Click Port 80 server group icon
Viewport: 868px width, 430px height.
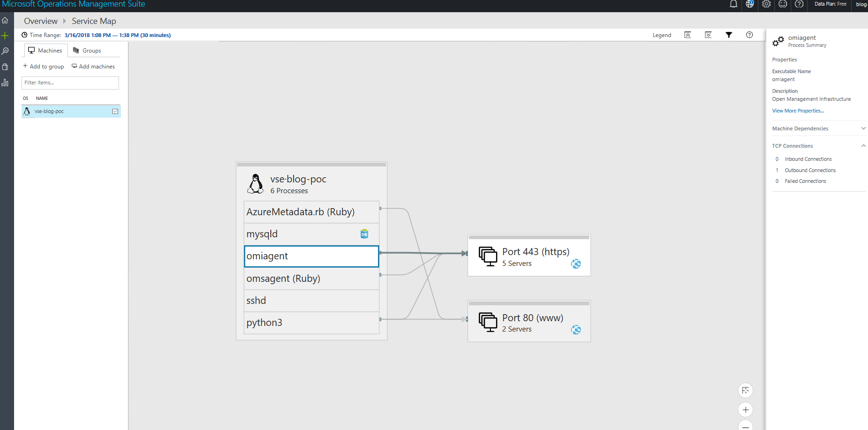[488, 322]
